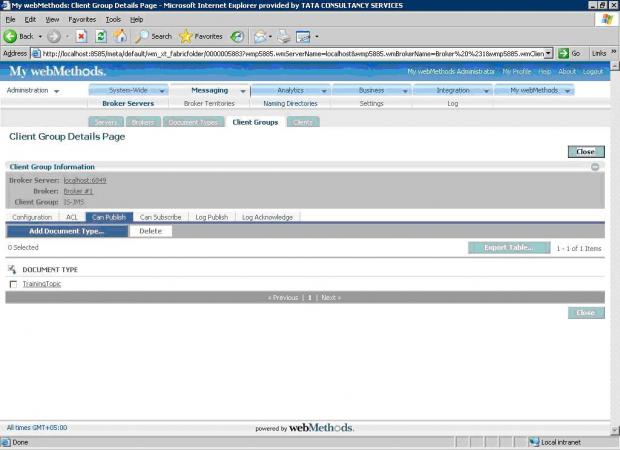Open Favorites star icon
The width and height of the screenshot is (620, 450).
click(185, 36)
